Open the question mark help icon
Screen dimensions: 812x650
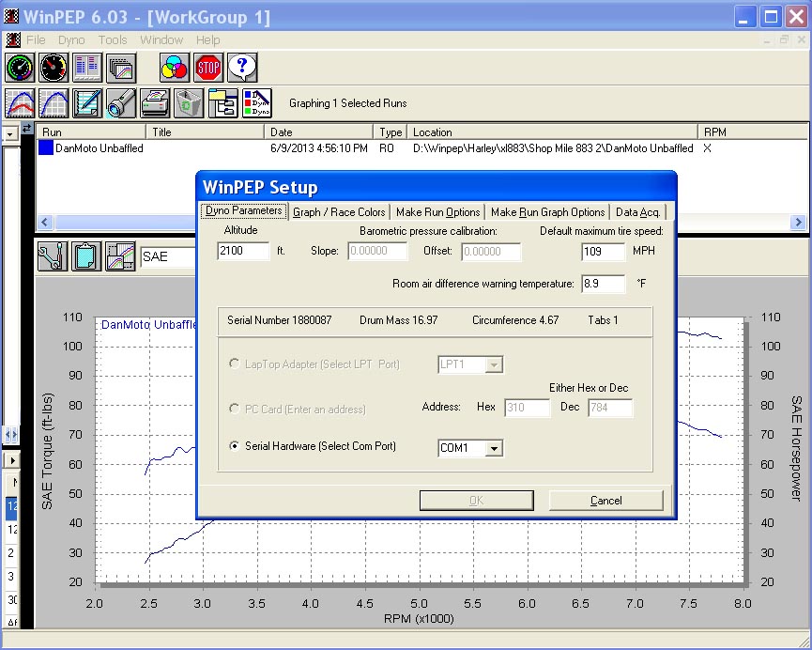click(x=241, y=68)
